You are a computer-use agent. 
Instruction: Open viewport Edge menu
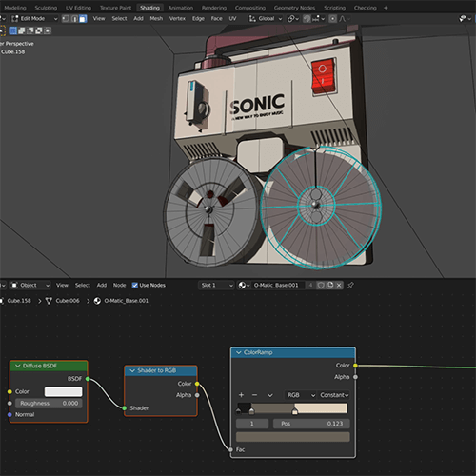(198, 19)
